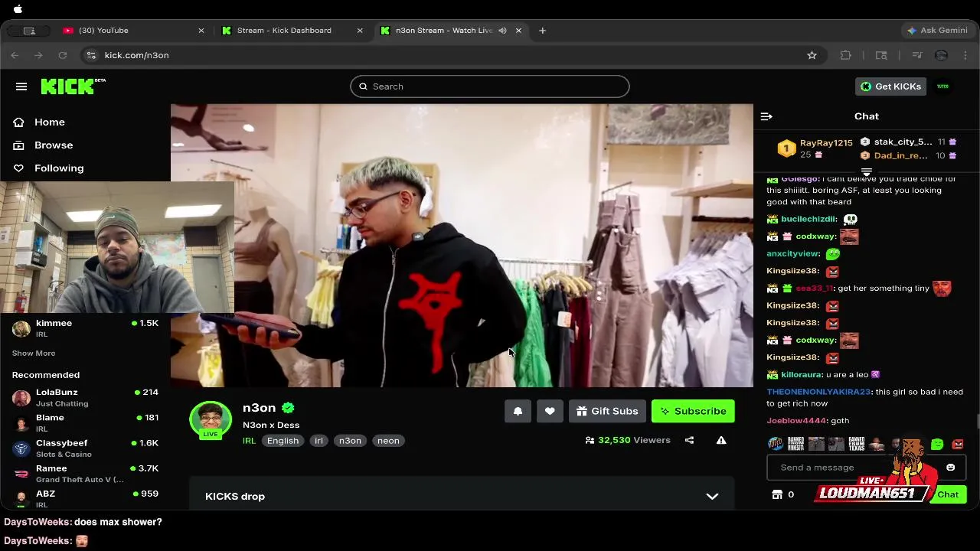Click username THEONENONLYAKIRA23 in chat
Screen dimensions: 980x551
(818, 392)
